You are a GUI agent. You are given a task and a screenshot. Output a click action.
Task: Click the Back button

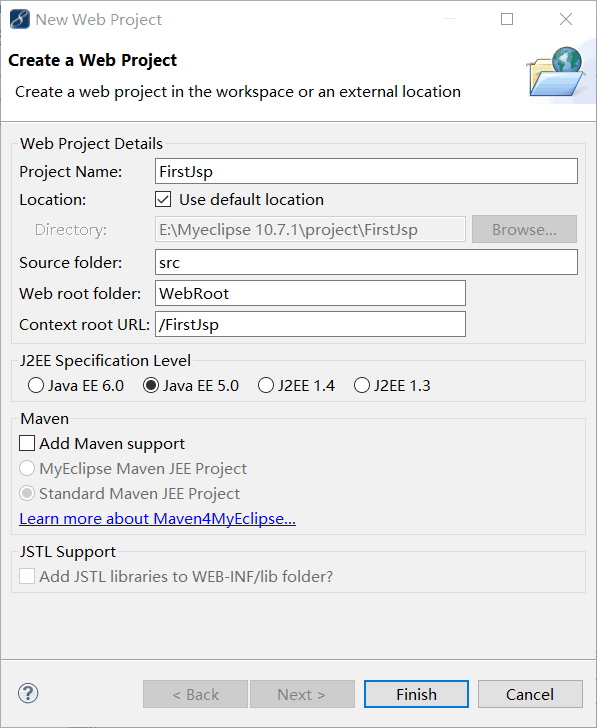195,694
